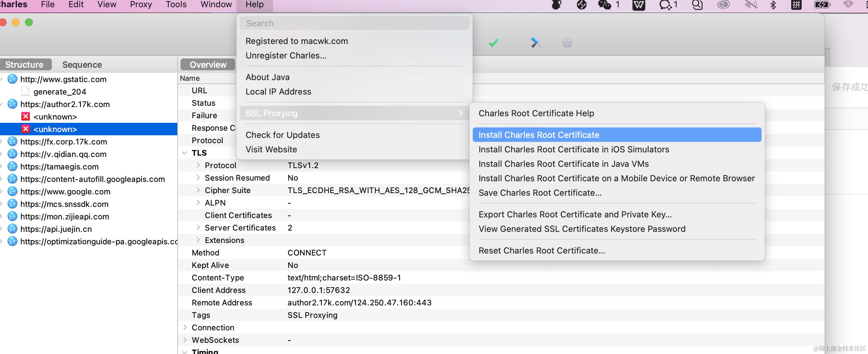The height and width of the screenshot is (354, 868).
Task: Click the red X icon of the highlighted unknown request
Action: pyautogui.click(x=26, y=129)
